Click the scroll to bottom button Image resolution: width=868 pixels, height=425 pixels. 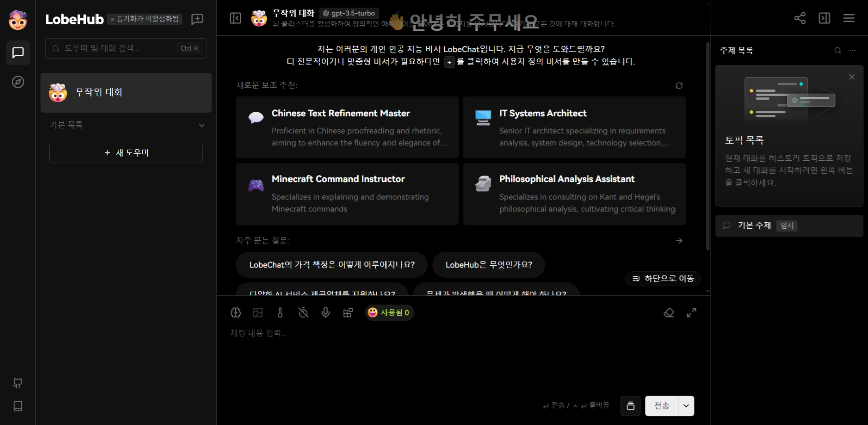663,278
